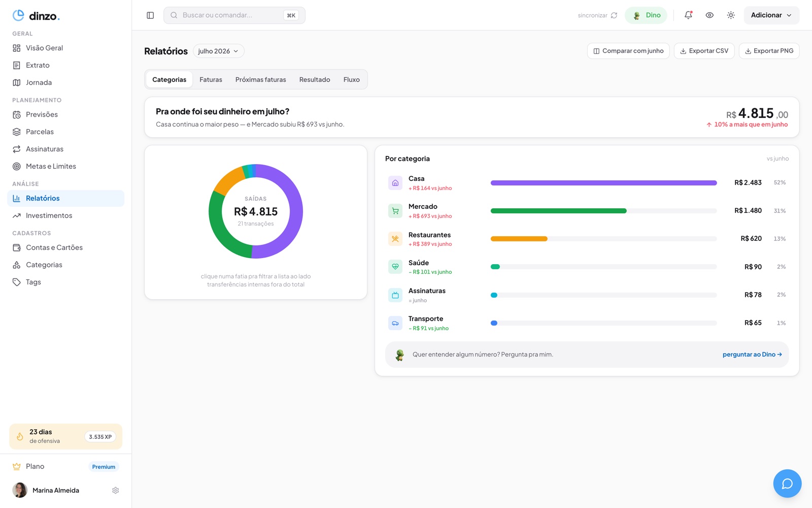Toggle the sidebar panel icon

click(x=150, y=15)
